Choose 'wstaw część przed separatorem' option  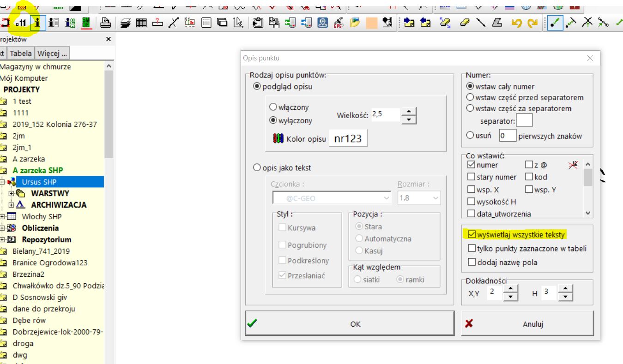tap(470, 97)
